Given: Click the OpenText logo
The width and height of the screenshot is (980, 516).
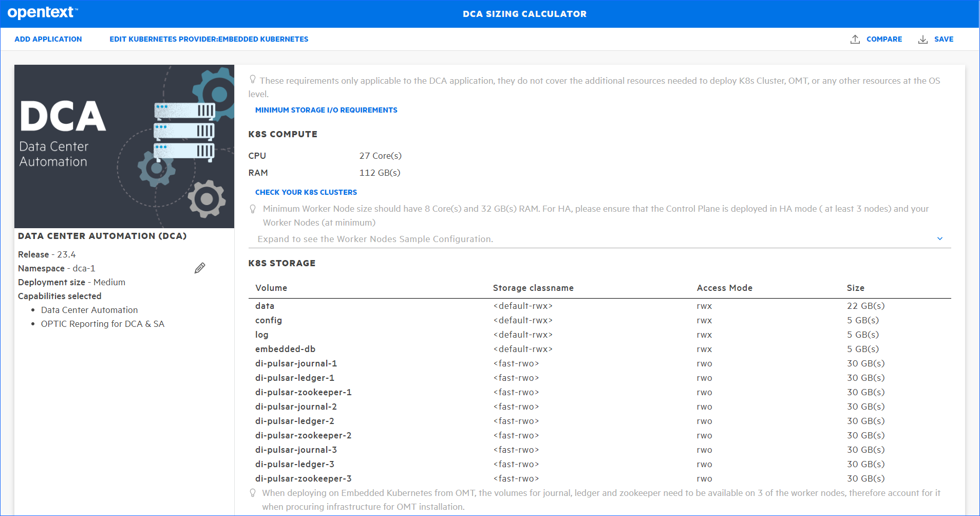Looking at the screenshot, I should coord(43,12).
